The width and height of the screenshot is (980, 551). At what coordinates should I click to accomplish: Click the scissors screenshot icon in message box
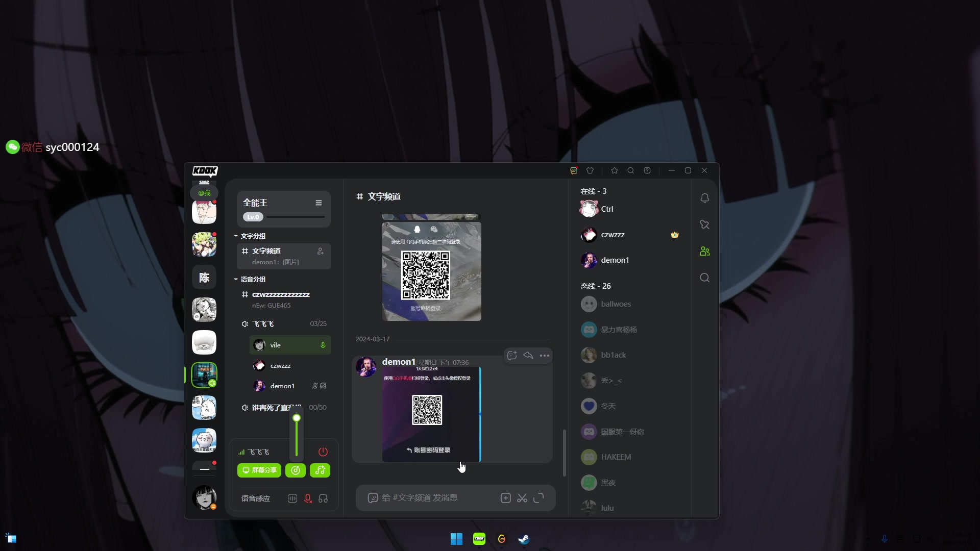(522, 498)
